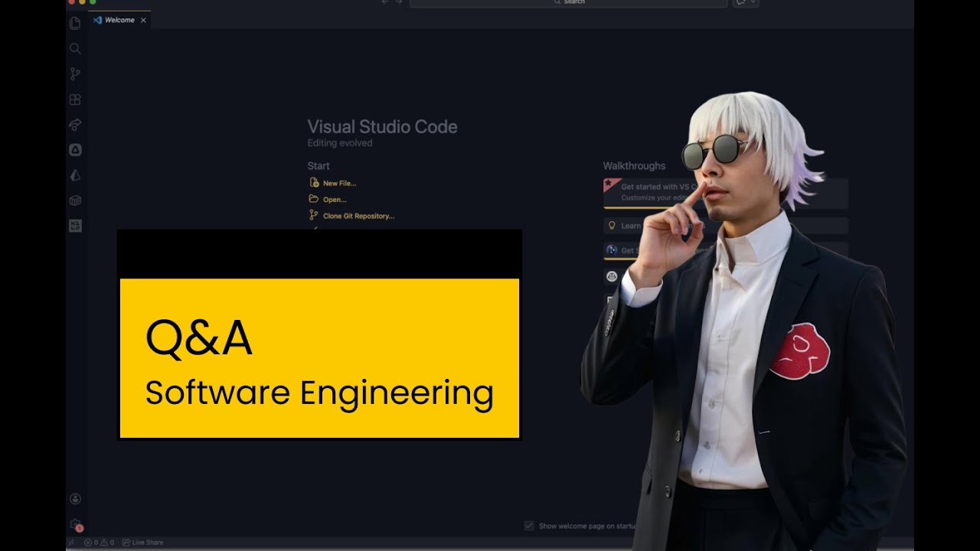This screenshot has width=980, height=551.
Task: Open the Prisma pyramid icon in activity bar
Action: [75, 175]
